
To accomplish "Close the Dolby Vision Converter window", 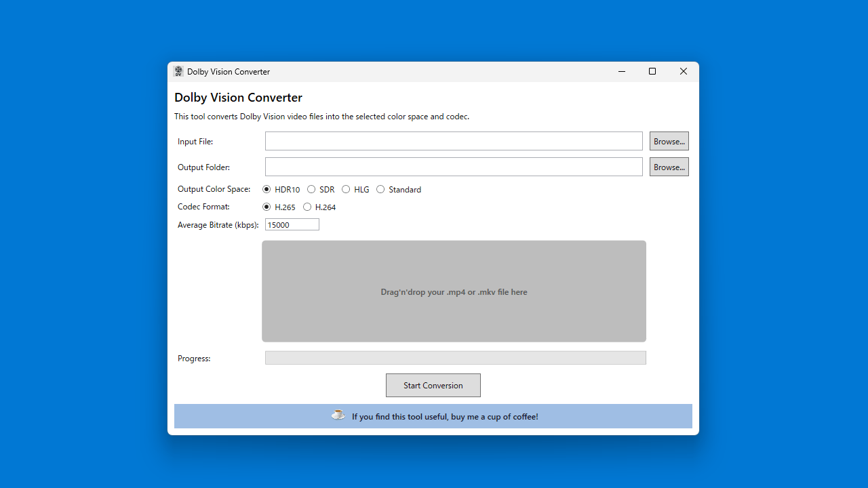I will (x=684, y=72).
